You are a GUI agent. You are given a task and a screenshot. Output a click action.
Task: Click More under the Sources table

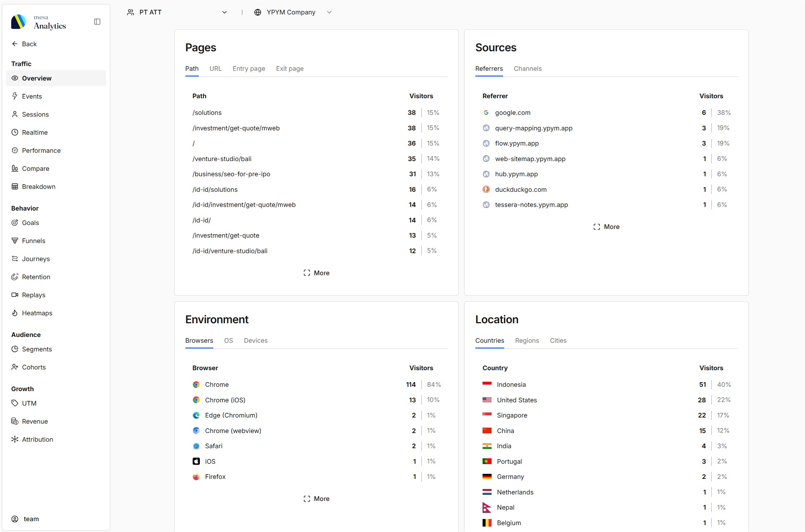coord(606,227)
